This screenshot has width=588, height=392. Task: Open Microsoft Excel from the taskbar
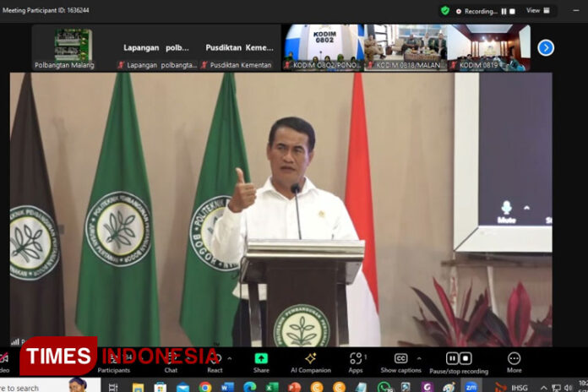(272, 387)
